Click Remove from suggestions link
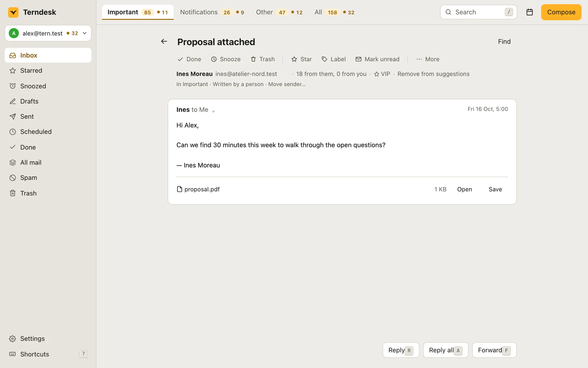Screen dimensions: 588x368 (433, 74)
